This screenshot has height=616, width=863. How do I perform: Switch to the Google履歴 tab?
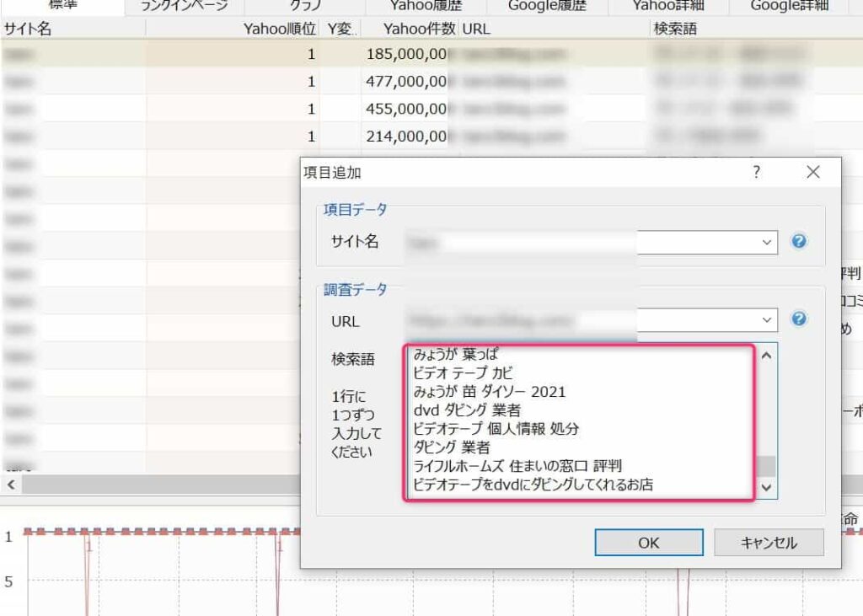(547, 6)
